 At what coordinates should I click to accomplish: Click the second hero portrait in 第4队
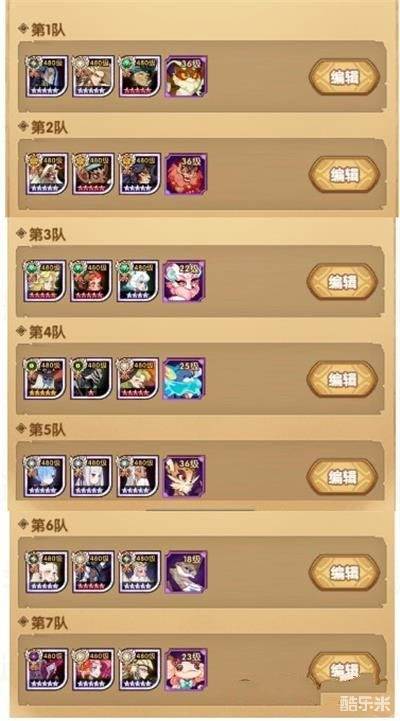[x=91, y=378]
